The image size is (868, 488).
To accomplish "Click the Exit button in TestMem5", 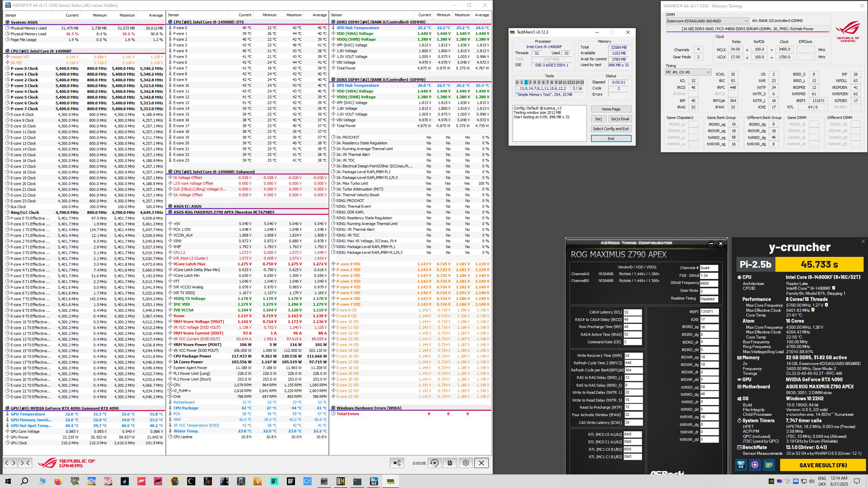I will pos(611,139).
